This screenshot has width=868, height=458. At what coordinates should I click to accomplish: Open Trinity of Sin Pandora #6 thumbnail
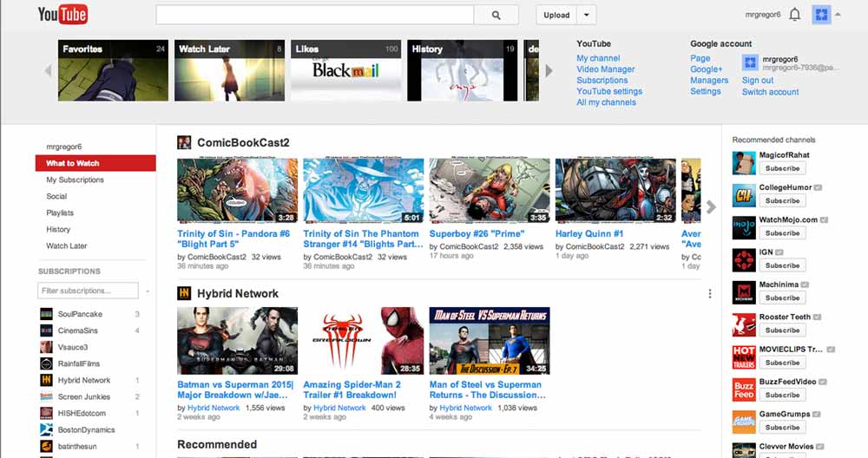tap(237, 191)
